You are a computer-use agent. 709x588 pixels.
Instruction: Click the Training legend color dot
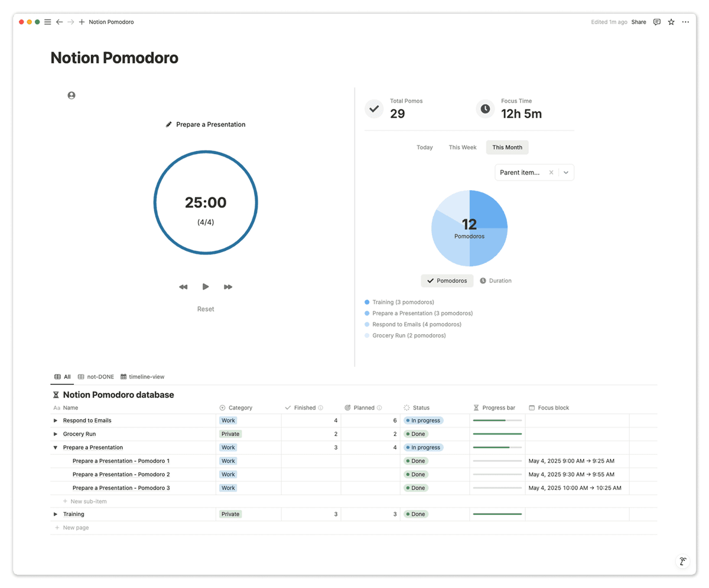tap(367, 302)
